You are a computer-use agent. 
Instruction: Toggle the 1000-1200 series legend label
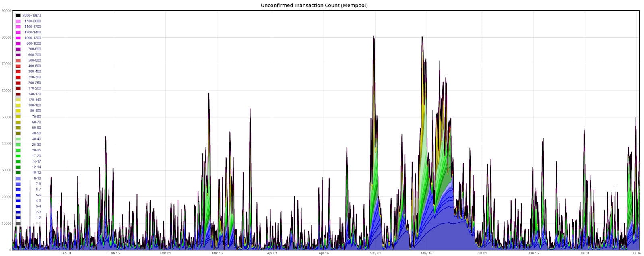click(x=33, y=38)
